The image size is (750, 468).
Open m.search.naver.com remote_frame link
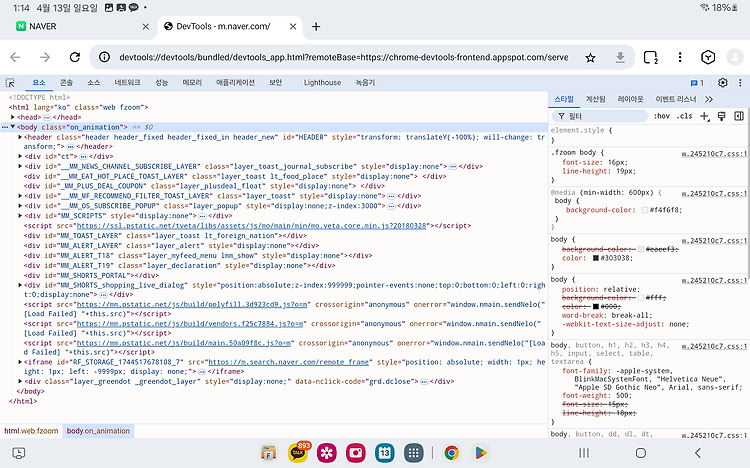[288, 362]
